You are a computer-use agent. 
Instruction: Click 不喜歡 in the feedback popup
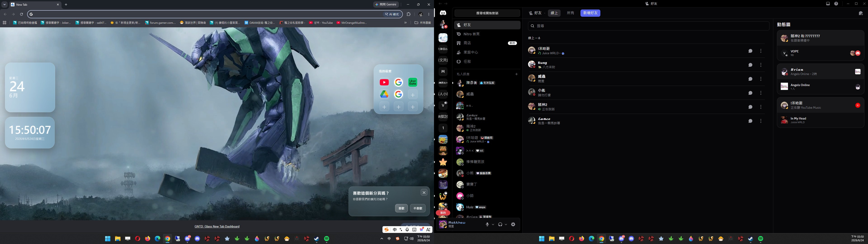418,208
